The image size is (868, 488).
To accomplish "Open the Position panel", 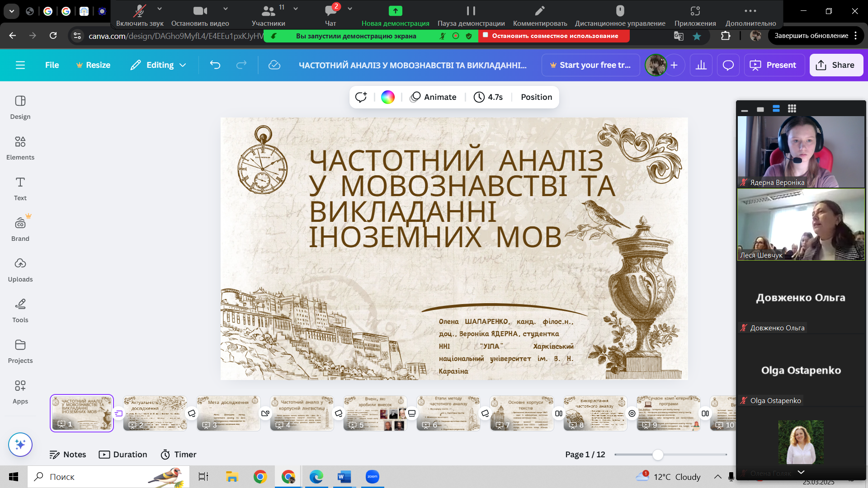I will (x=536, y=97).
